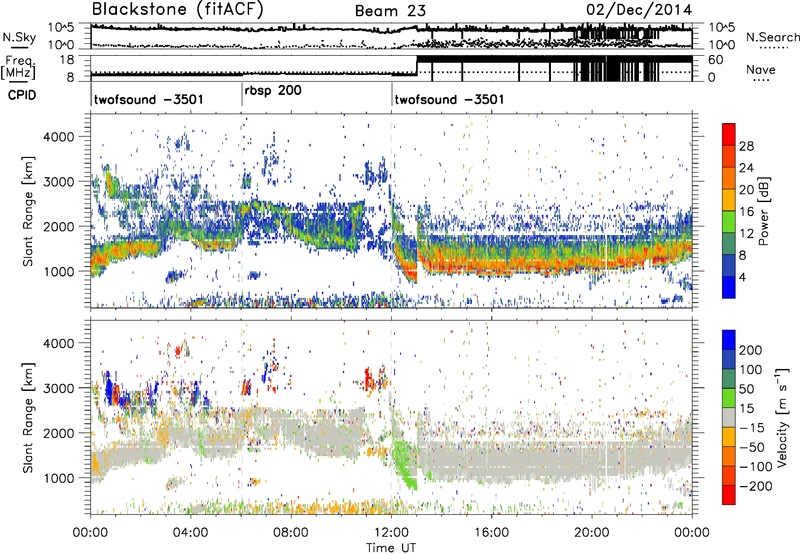The image size is (800, 554).
Task: Click the '18' frequency axis tick
Action: pyautogui.click(x=67, y=60)
